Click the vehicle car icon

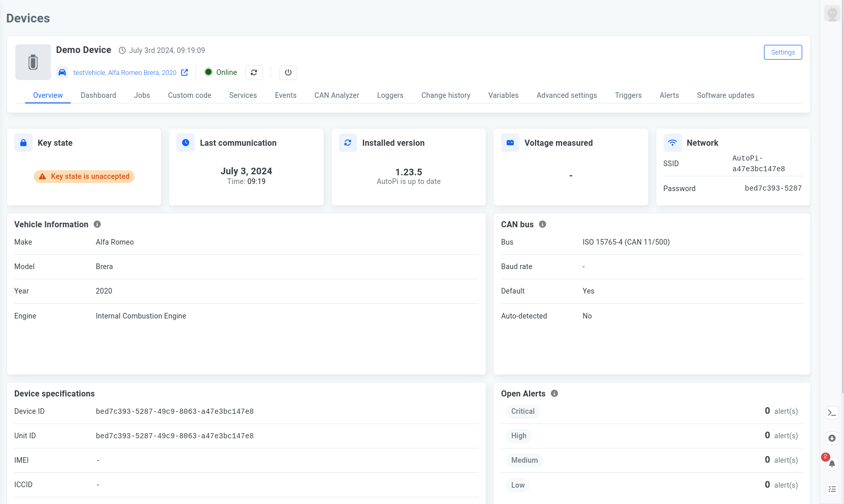click(x=62, y=72)
